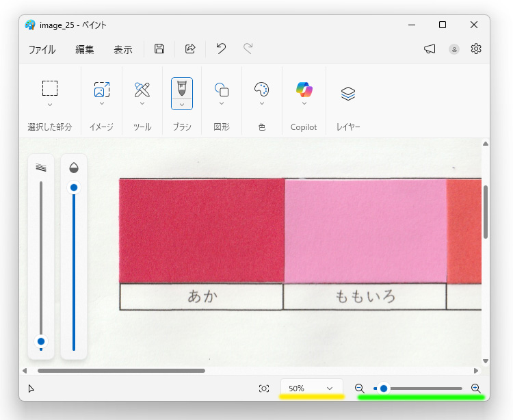Image resolution: width=513 pixels, height=420 pixels.
Task: Open the Shapes icon
Action: click(x=222, y=90)
